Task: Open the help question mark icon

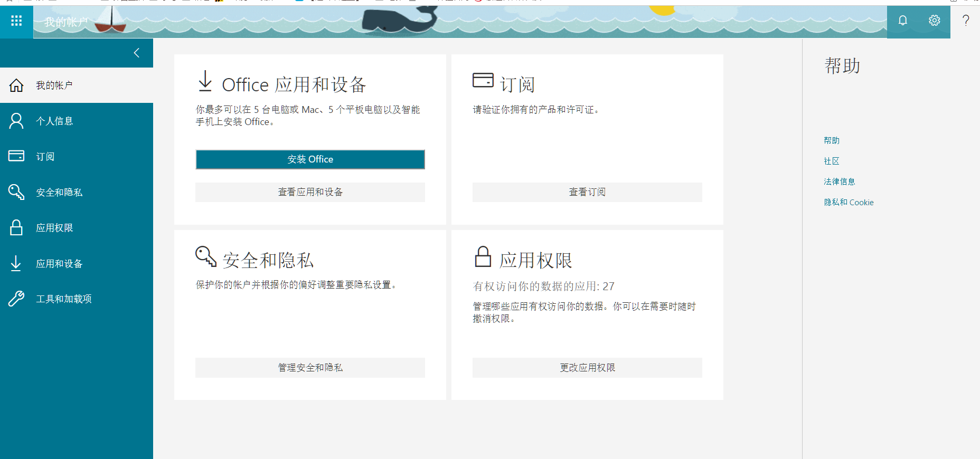Action: (x=966, y=21)
